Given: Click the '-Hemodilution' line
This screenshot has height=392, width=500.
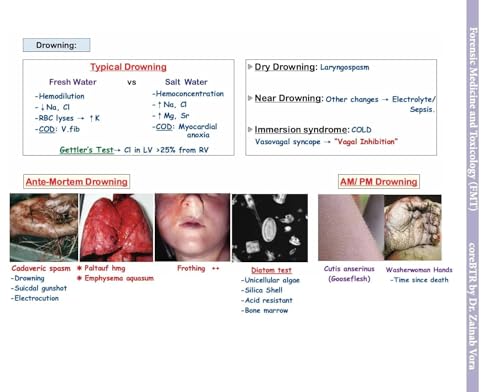Looking at the screenshot, I should [60, 96].
